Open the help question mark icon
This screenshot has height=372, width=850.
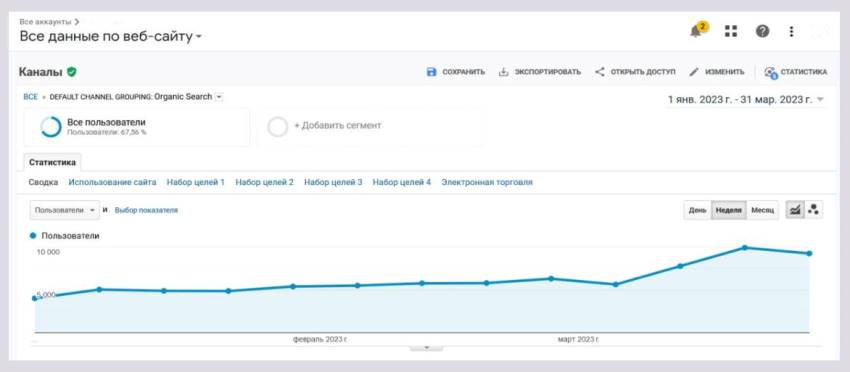tap(762, 31)
